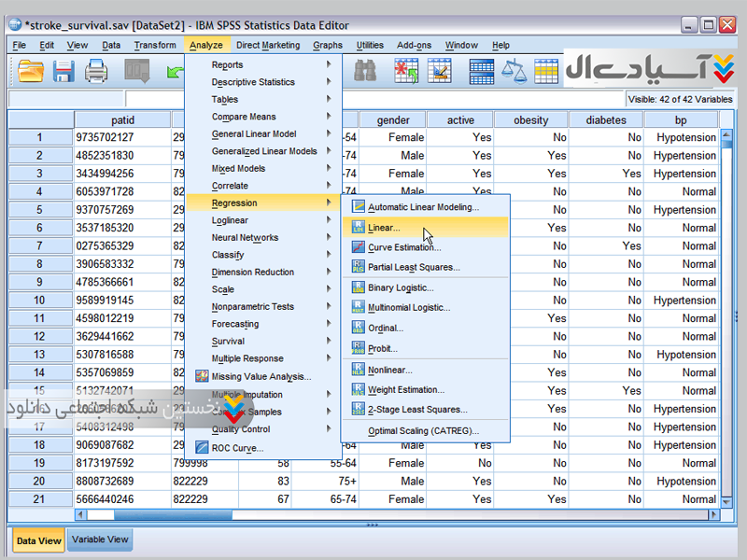The width and height of the screenshot is (747, 560).
Task: Switch to the Variable View tab
Action: pos(100,539)
